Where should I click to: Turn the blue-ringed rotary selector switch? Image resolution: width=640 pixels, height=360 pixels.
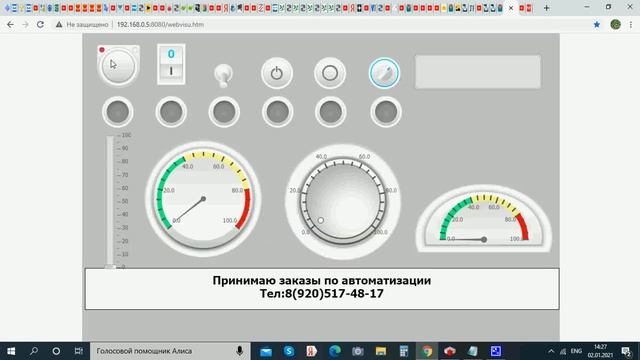coord(384,73)
